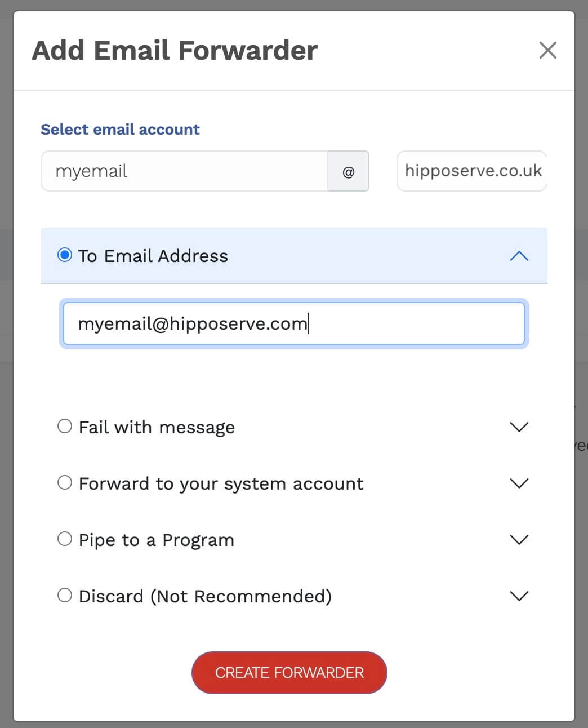Open the hipposerve.co.uk domain dropdown
Image resolution: width=588 pixels, height=728 pixels.
click(x=472, y=171)
